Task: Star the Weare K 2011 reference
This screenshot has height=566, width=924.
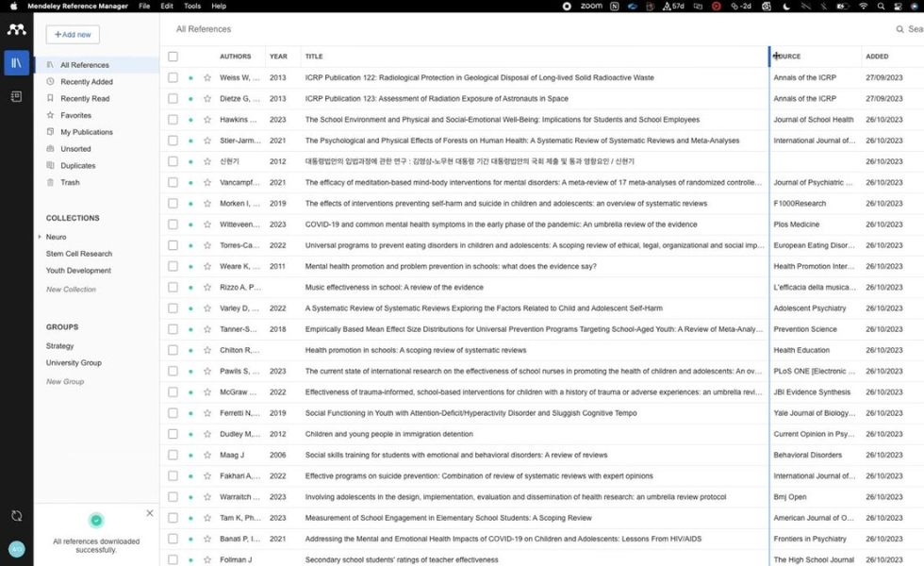Action: point(207,266)
